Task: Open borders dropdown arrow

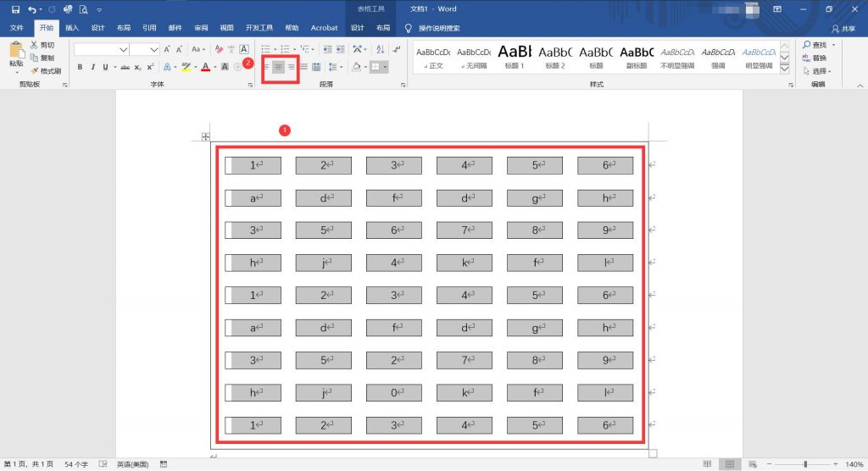Action: (386, 67)
